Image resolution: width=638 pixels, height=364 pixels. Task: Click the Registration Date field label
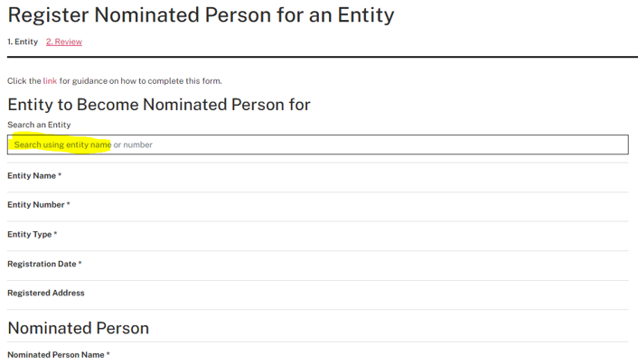tap(42, 264)
